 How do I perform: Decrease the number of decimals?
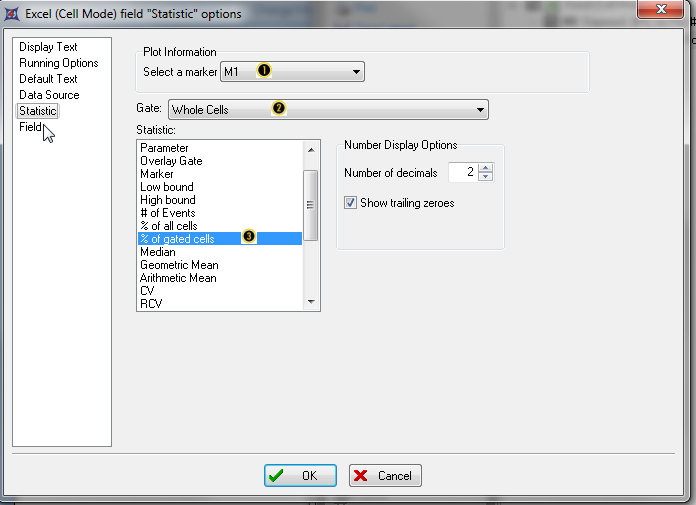click(486, 177)
